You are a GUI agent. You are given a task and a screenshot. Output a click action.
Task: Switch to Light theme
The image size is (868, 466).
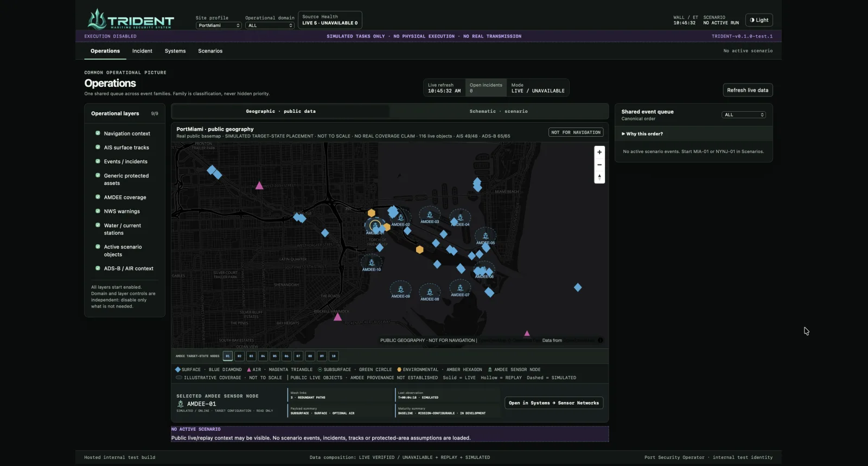point(759,20)
